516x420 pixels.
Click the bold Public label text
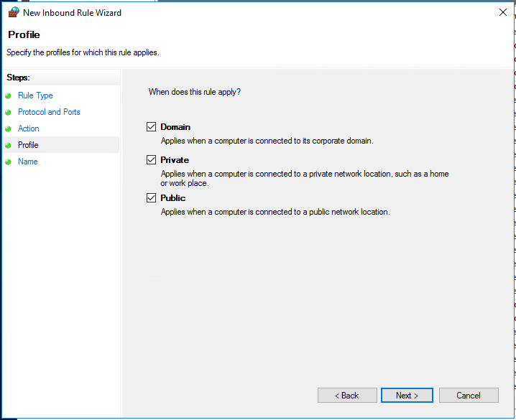[x=173, y=198]
